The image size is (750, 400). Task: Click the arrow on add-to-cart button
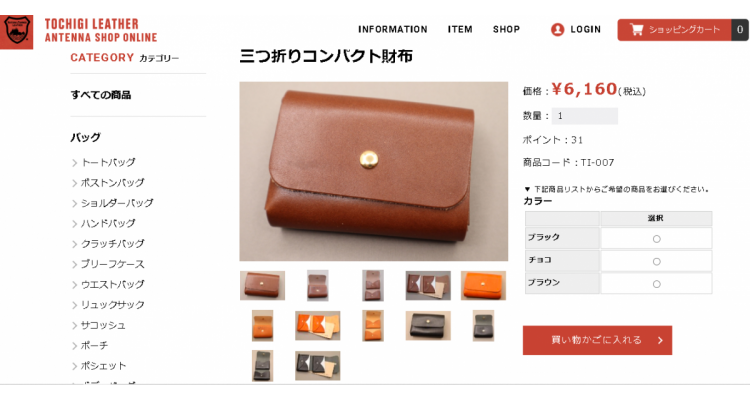point(660,341)
